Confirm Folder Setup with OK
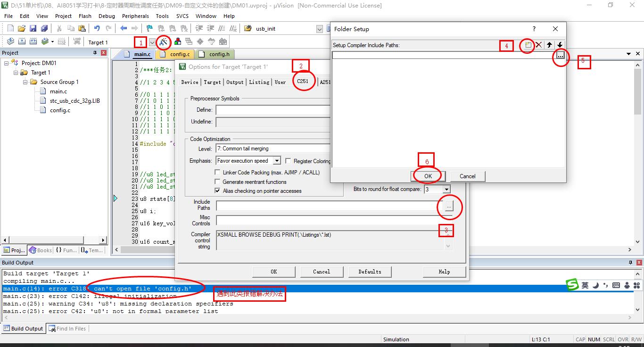644x347 pixels. tap(428, 176)
